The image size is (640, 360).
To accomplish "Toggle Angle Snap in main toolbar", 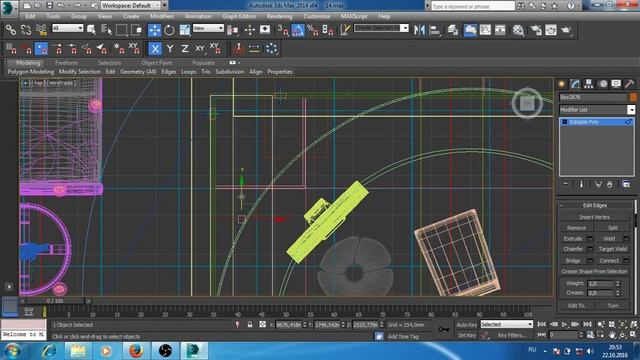I will (x=298, y=30).
